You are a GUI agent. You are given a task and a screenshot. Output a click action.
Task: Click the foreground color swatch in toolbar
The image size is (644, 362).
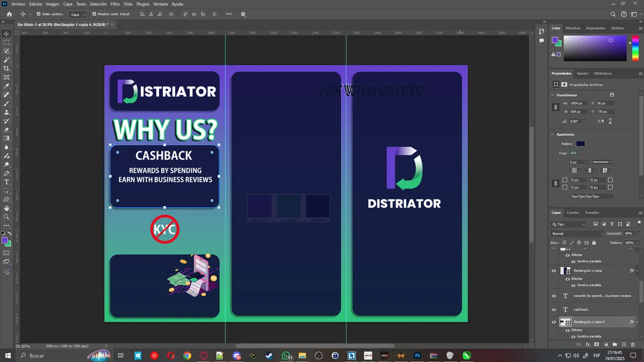tap(5, 241)
